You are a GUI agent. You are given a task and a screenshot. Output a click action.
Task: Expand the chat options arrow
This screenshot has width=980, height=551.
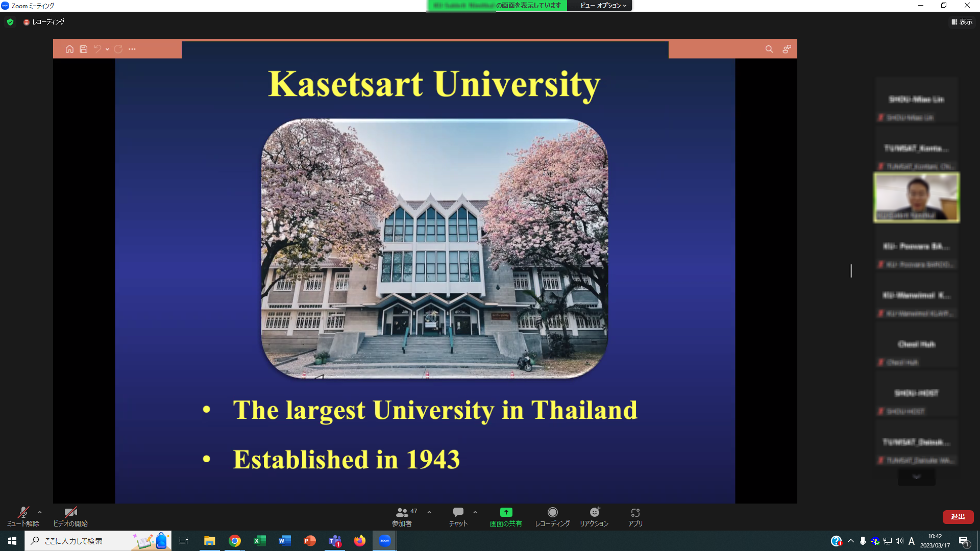point(475,512)
